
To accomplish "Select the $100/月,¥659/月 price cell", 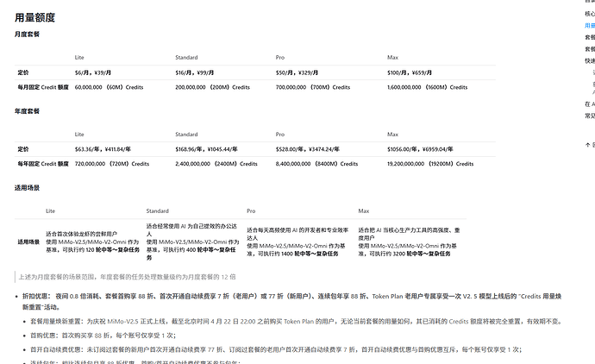I will point(410,72).
